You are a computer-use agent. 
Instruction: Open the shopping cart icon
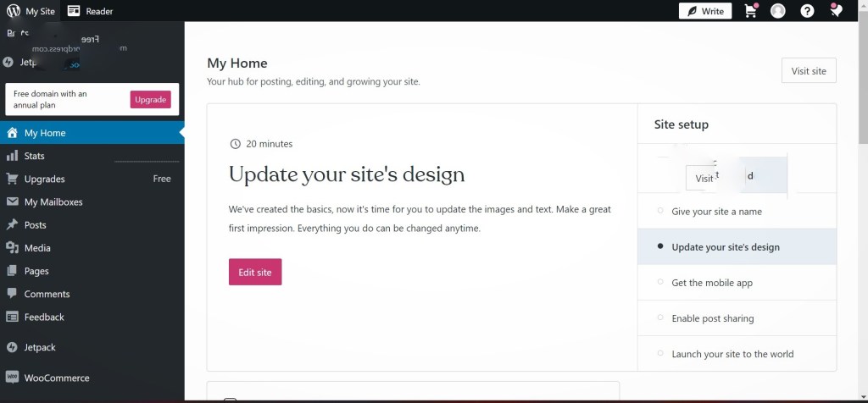pos(750,11)
